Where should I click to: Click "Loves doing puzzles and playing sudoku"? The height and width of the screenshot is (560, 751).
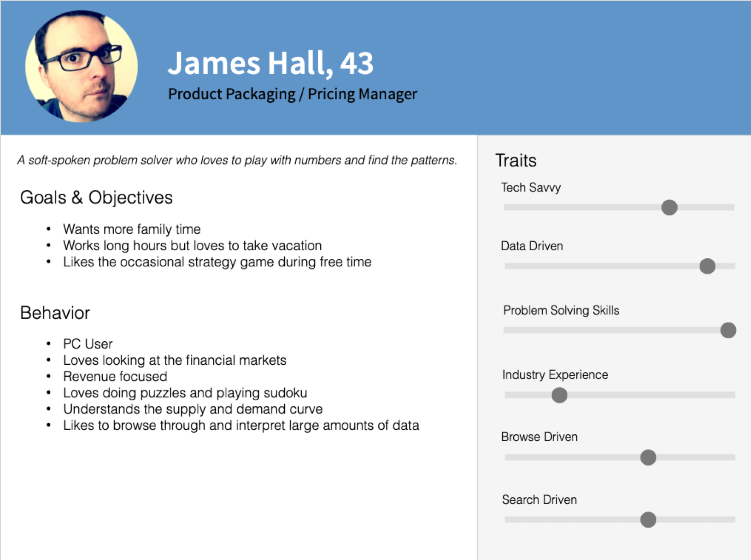pos(185,393)
